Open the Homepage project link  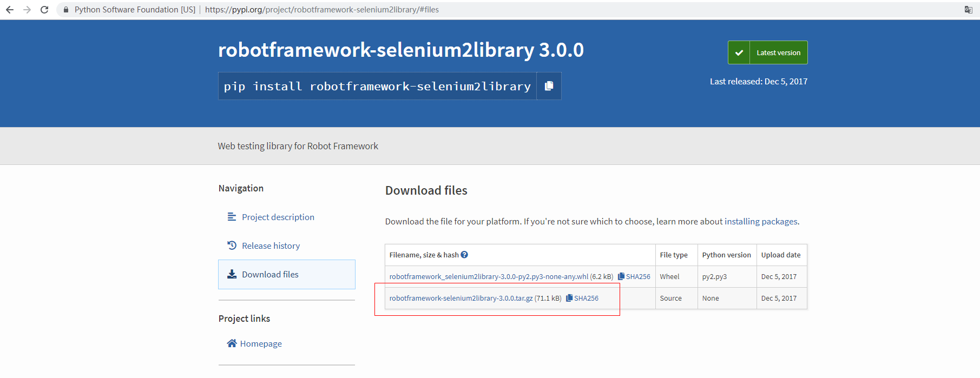[261, 343]
